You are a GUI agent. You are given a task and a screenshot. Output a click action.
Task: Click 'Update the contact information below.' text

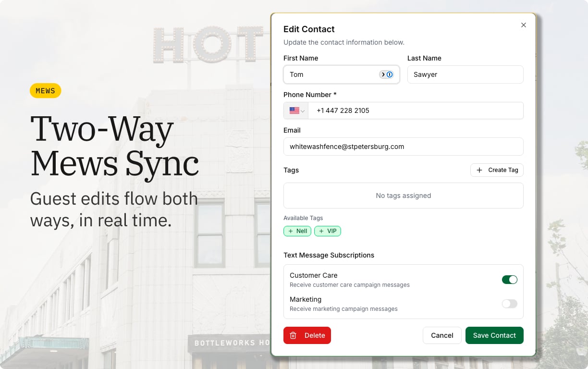344,42
